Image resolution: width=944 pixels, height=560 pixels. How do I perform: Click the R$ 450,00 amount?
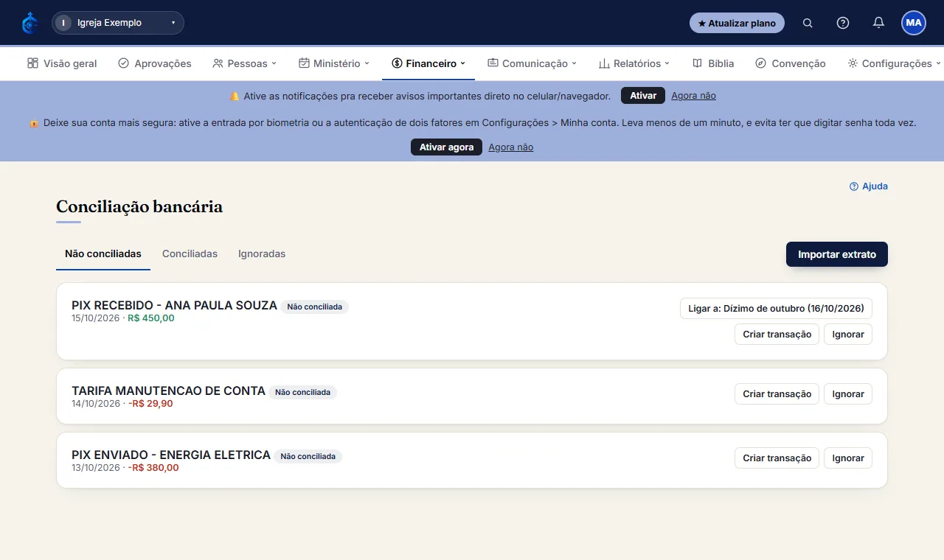[x=151, y=318]
